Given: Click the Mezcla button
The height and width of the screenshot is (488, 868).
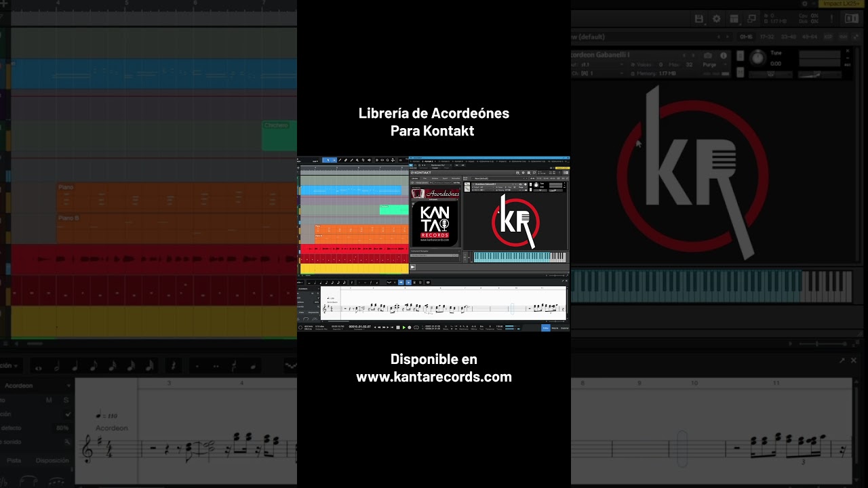Looking at the screenshot, I should pos(555,328).
